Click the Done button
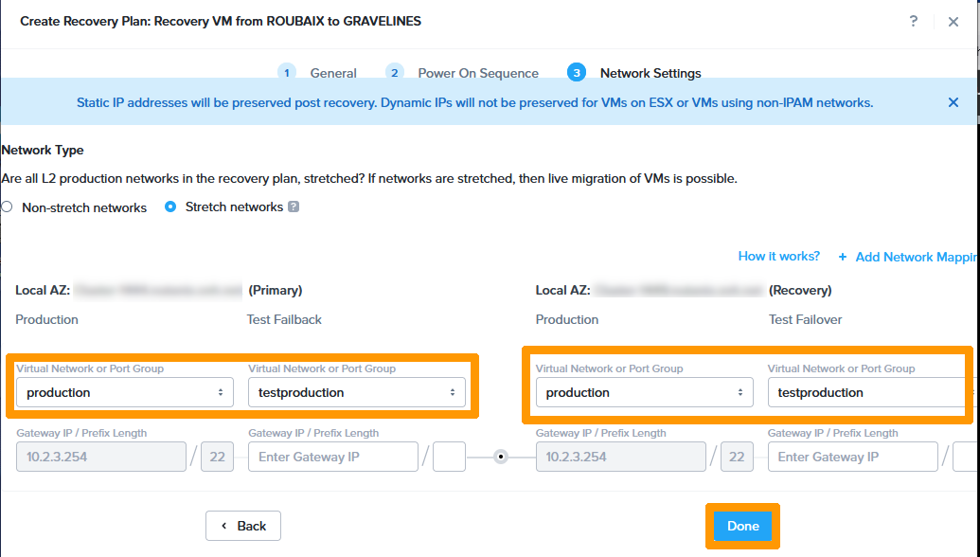This screenshot has width=980, height=557. point(742,526)
